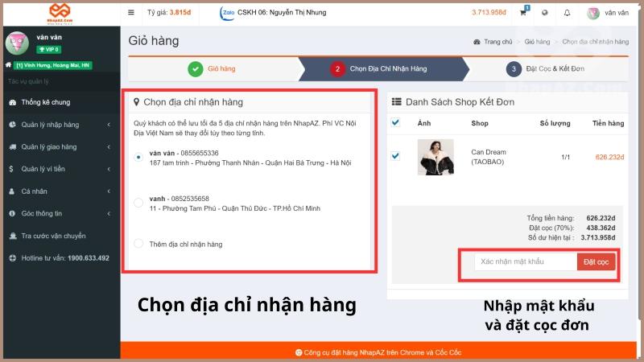
Task: Click the Đặt cọc button
Action: [597, 262]
